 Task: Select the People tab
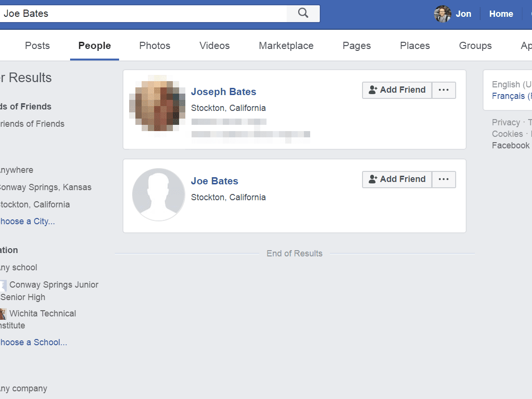pyautogui.click(x=95, y=46)
